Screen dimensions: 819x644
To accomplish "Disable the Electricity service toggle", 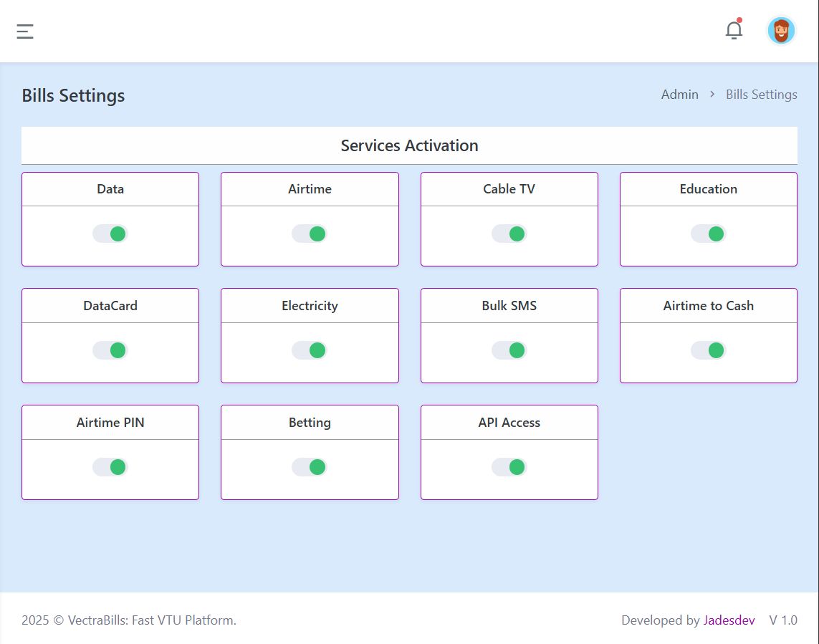I will point(310,350).
